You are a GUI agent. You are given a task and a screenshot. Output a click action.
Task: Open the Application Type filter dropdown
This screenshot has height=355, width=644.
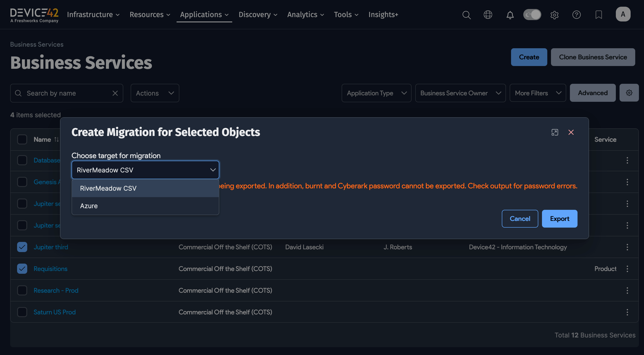tap(376, 93)
